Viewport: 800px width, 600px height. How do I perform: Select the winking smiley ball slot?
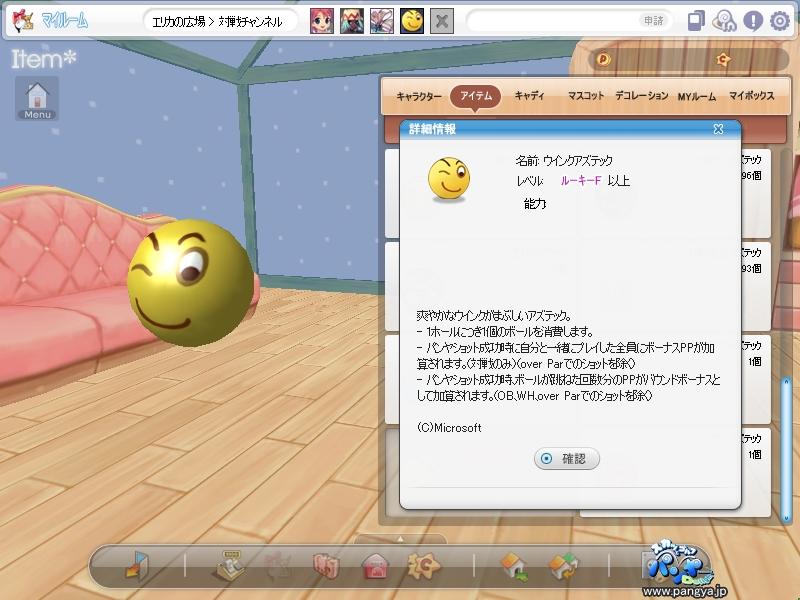click(x=412, y=21)
